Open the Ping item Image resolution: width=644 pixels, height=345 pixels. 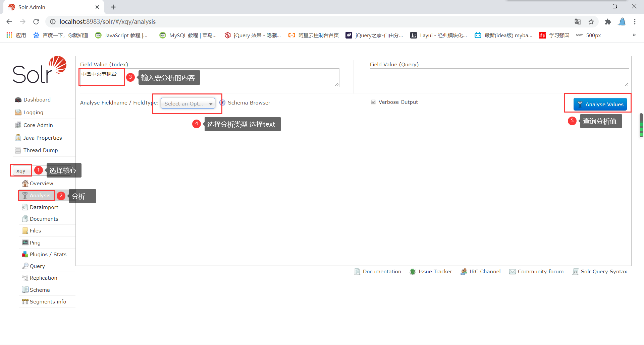(x=35, y=243)
